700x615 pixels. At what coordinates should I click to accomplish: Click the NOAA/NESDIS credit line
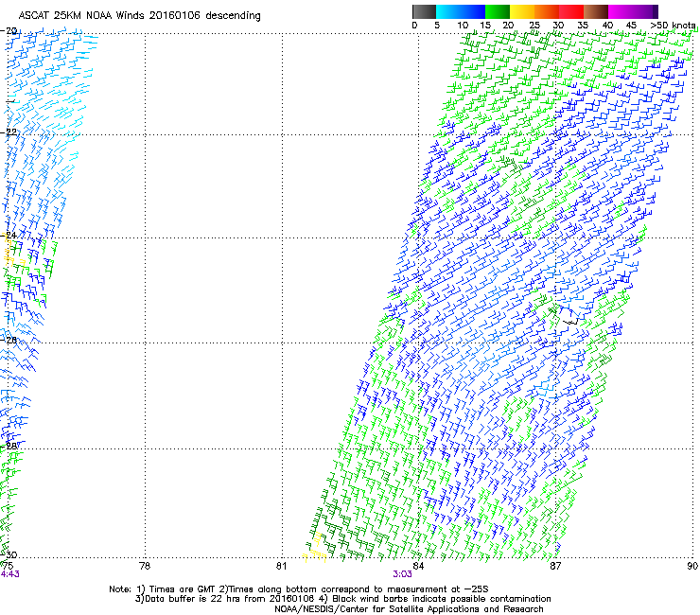pyautogui.click(x=409, y=609)
